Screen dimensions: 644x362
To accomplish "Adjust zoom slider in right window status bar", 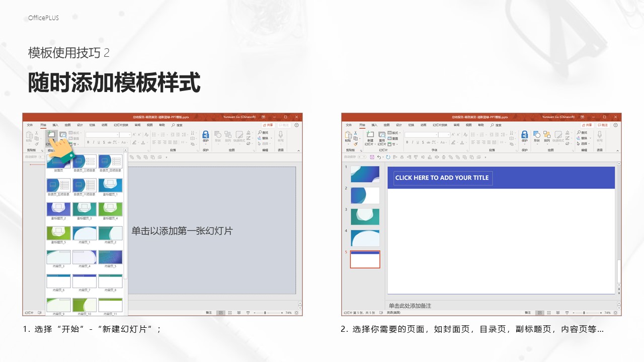I will [587, 313].
